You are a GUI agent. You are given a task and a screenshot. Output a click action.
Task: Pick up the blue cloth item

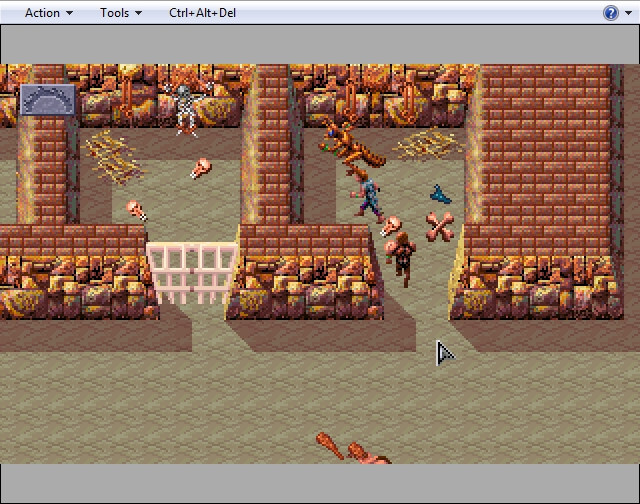click(x=440, y=195)
